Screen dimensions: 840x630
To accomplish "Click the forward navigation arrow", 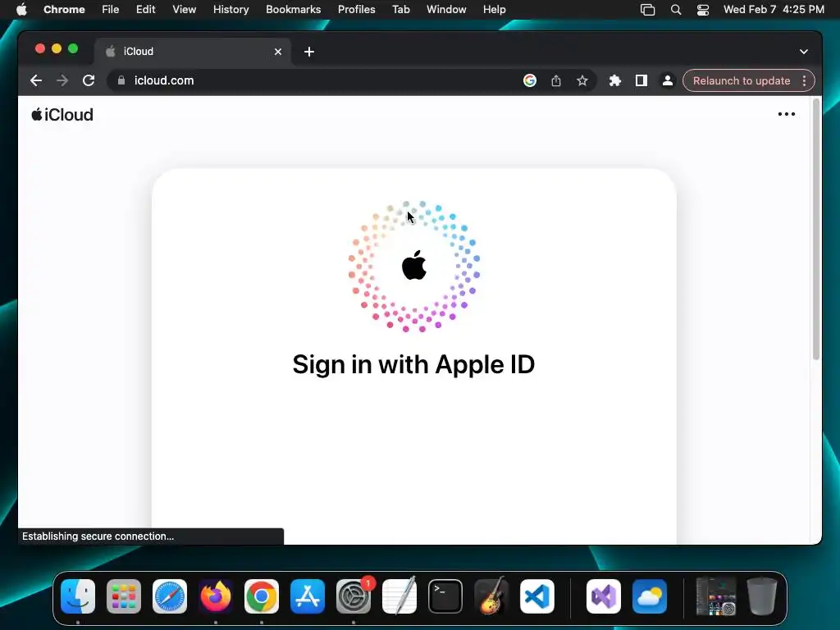I will 62,80.
